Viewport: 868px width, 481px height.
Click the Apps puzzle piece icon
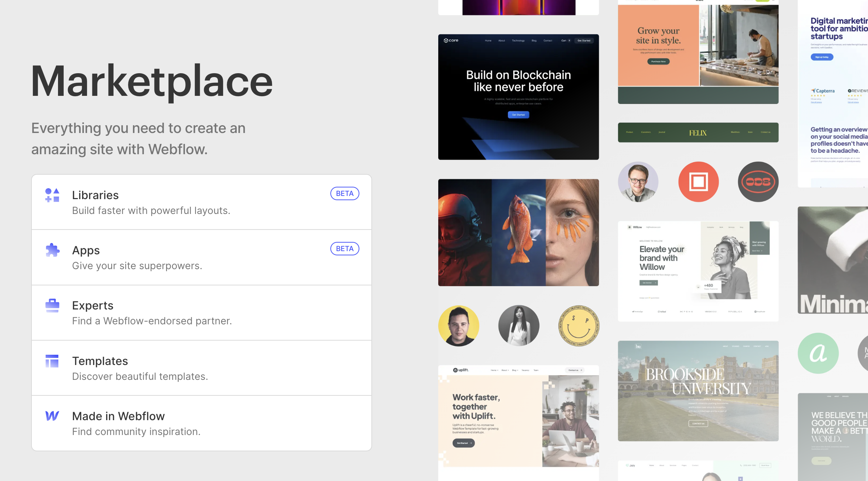pyautogui.click(x=52, y=250)
